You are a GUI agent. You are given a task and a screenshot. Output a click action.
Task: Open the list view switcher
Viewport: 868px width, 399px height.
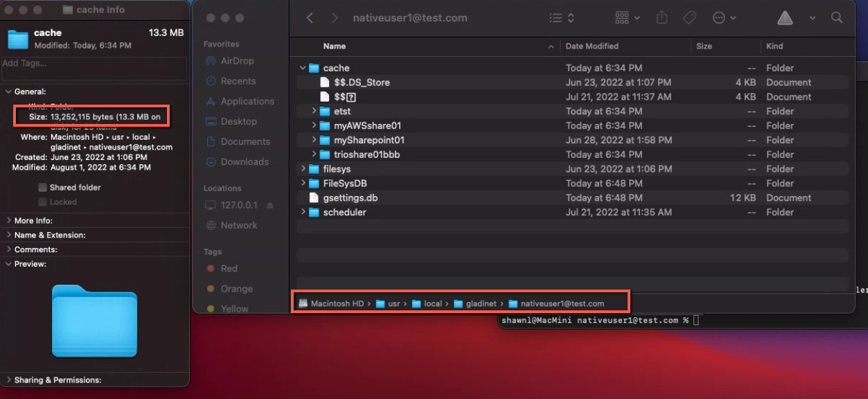[x=561, y=18]
